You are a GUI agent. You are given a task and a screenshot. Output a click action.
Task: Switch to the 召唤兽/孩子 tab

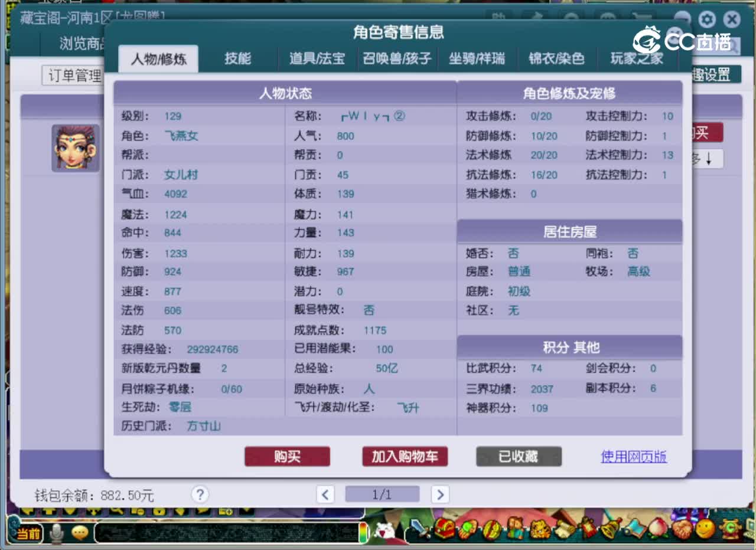(397, 58)
